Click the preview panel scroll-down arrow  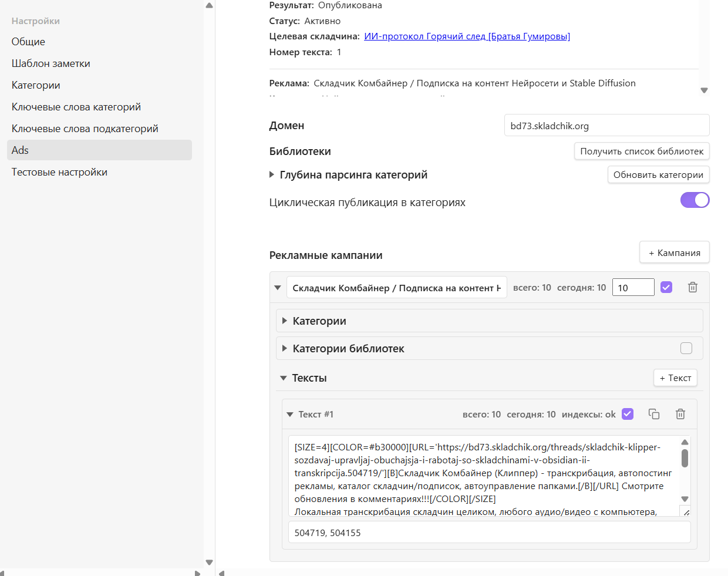704,90
